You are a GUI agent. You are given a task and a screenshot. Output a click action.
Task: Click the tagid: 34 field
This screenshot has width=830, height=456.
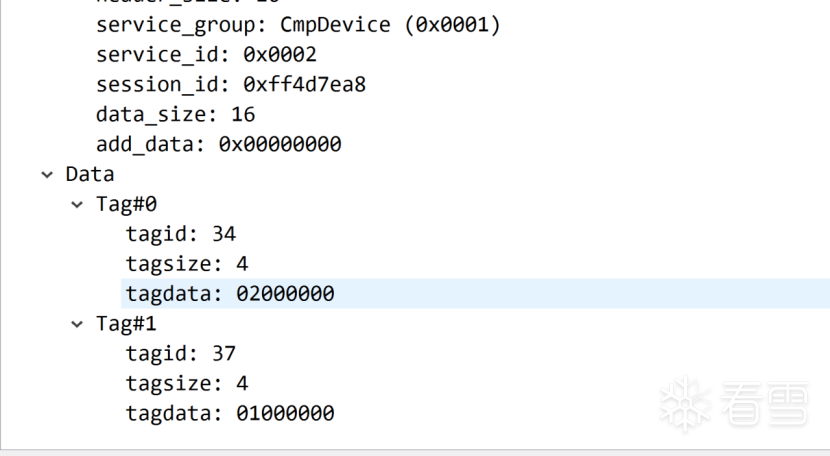point(180,235)
